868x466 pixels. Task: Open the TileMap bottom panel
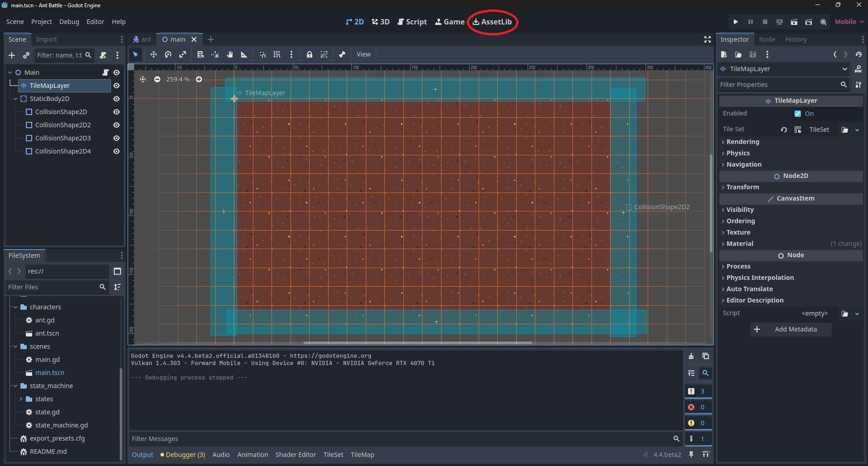point(363,455)
